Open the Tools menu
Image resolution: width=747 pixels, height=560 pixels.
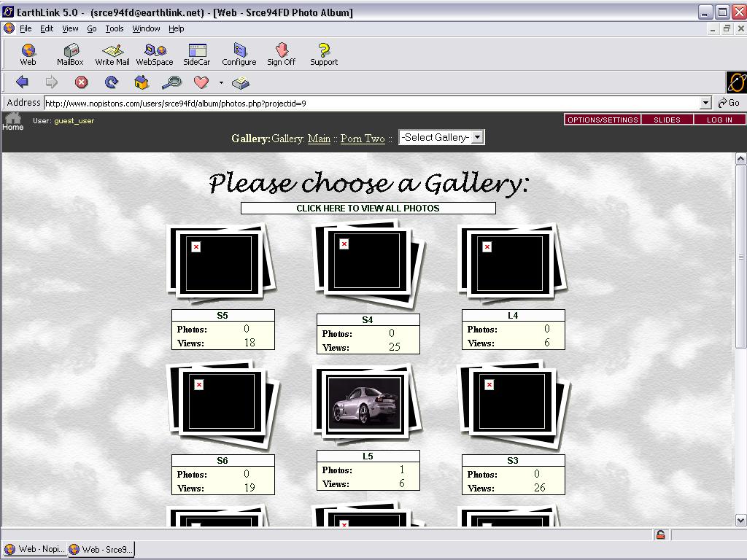tap(115, 28)
